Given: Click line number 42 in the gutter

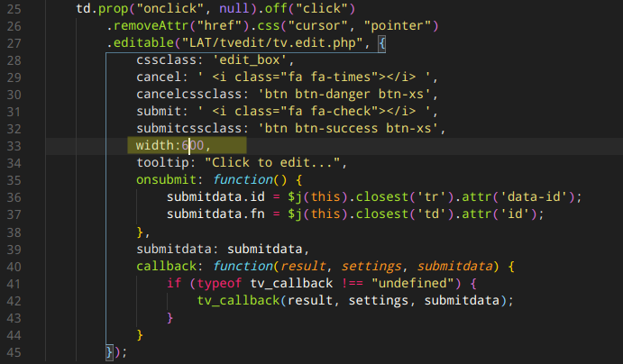Looking at the screenshot, I should (x=14, y=301).
